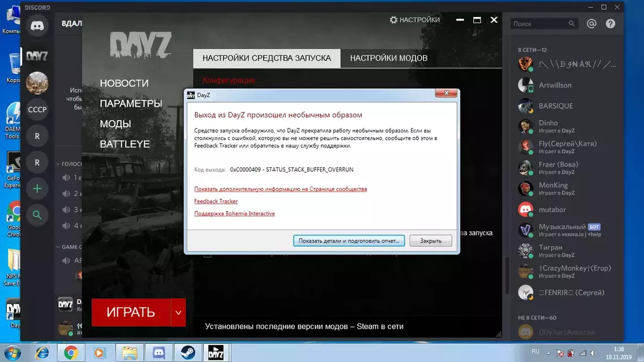Open the ПАРАМЕТРЫ section in launcher
Viewport: 644px width, 362px height.
pyautogui.click(x=131, y=104)
